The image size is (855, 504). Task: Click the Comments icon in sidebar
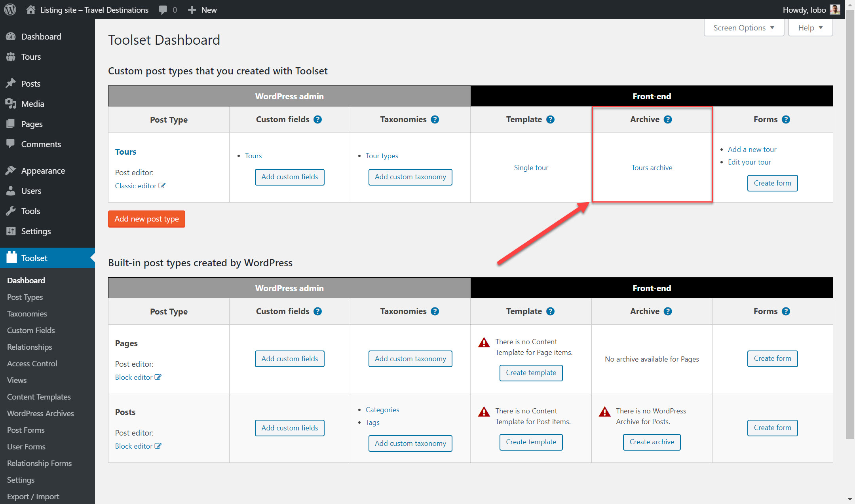[x=11, y=144]
